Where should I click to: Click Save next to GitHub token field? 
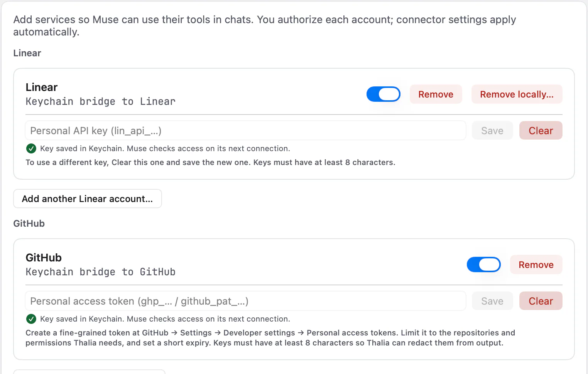tap(492, 301)
